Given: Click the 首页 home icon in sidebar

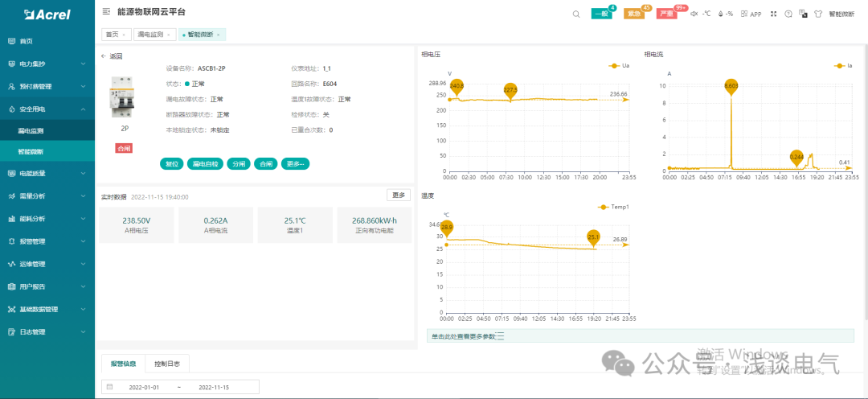Looking at the screenshot, I should 11,41.
